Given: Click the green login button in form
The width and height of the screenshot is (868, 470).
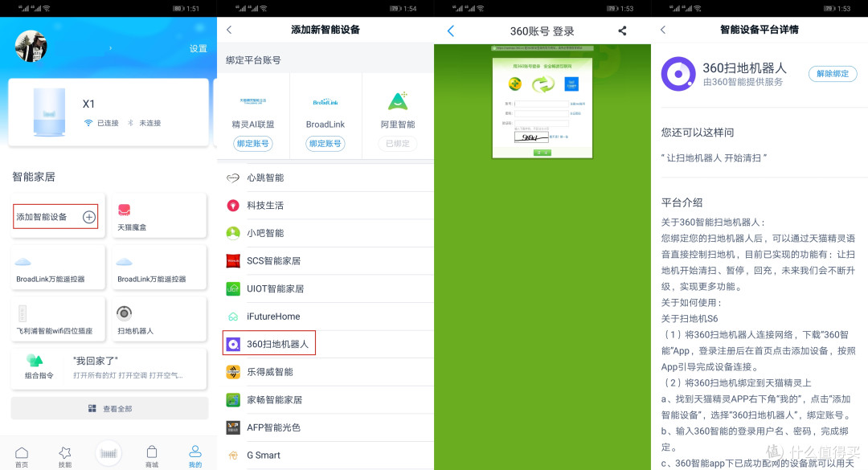Looking at the screenshot, I should [542, 152].
